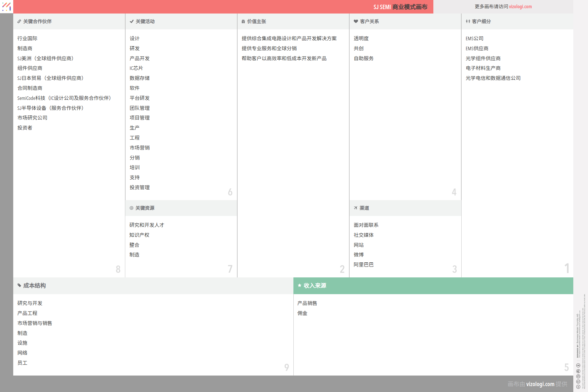Click 阿里巴巴 in the channels list
This screenshot has width=588, height=392.
(363, 265)
